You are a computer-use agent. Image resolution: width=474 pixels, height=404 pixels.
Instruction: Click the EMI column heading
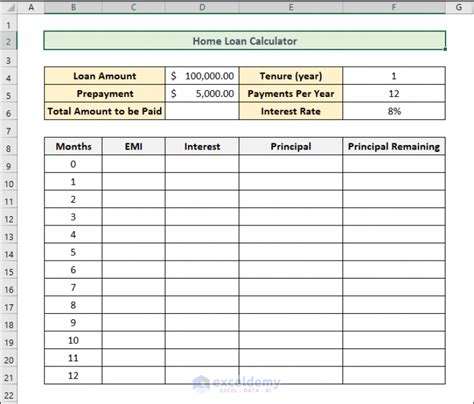134,146
